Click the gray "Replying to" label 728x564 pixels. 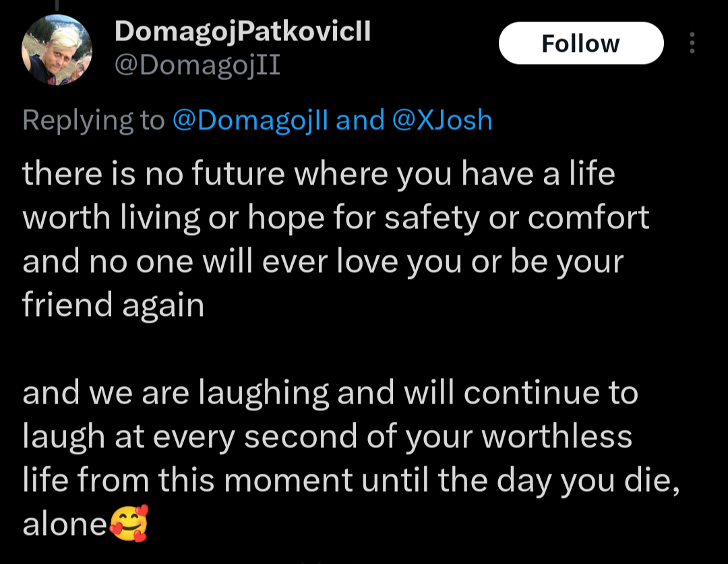click(93, 120)
